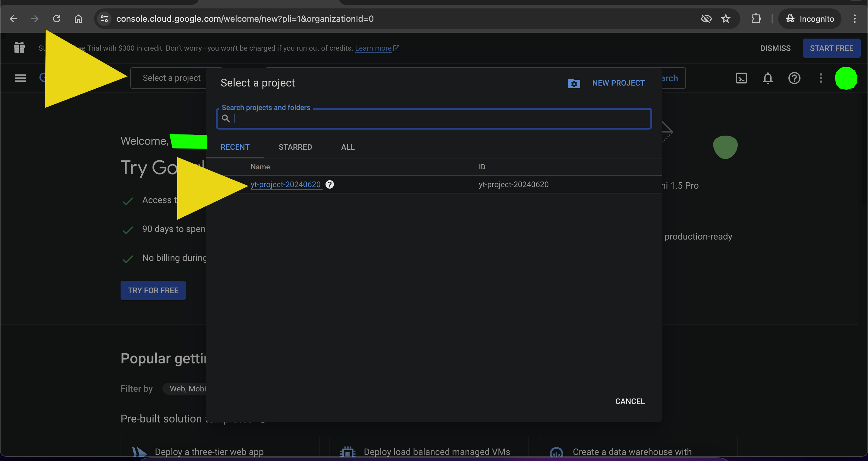Select the yt-project-20240620 project link
868x461 pixels.
286,185
